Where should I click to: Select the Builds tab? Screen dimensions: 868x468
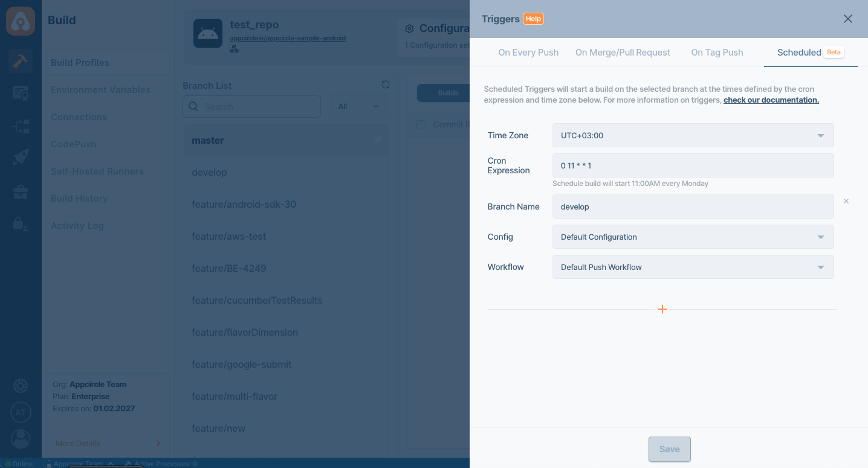(447, 92)
